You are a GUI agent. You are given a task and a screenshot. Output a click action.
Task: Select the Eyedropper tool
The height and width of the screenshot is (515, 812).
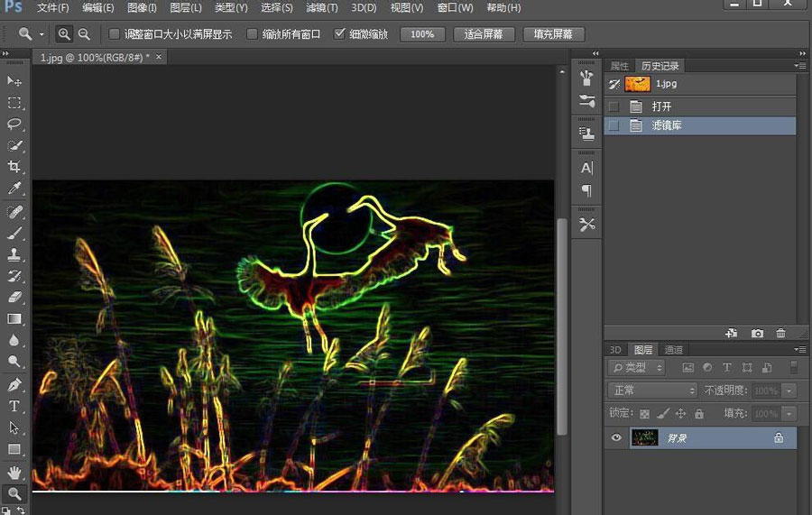[14, 189]
